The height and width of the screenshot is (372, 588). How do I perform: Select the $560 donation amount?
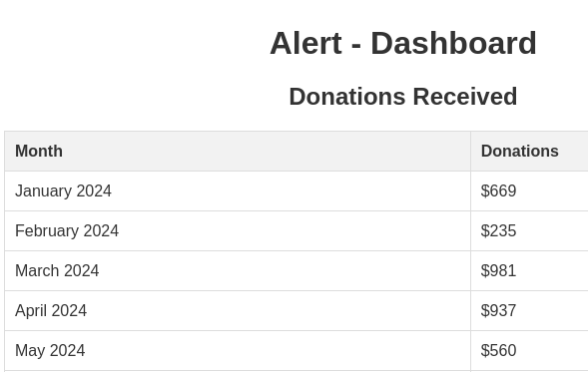point(498,351)
